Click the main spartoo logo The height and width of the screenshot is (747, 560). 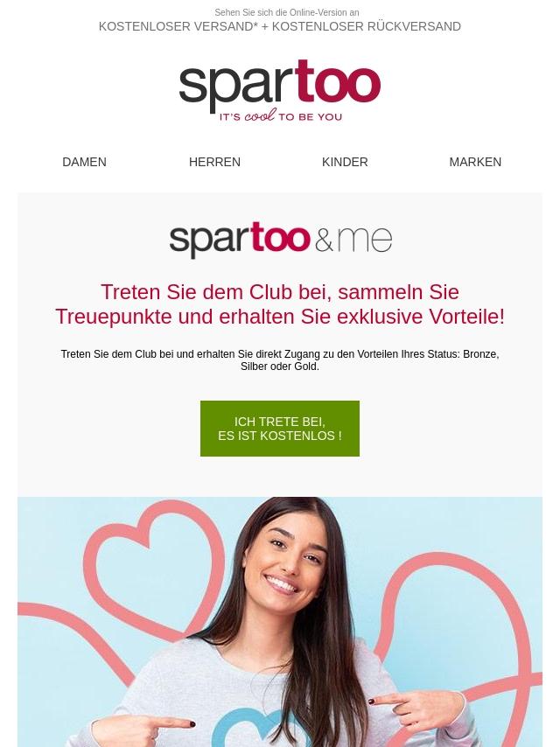click(280, 90)
